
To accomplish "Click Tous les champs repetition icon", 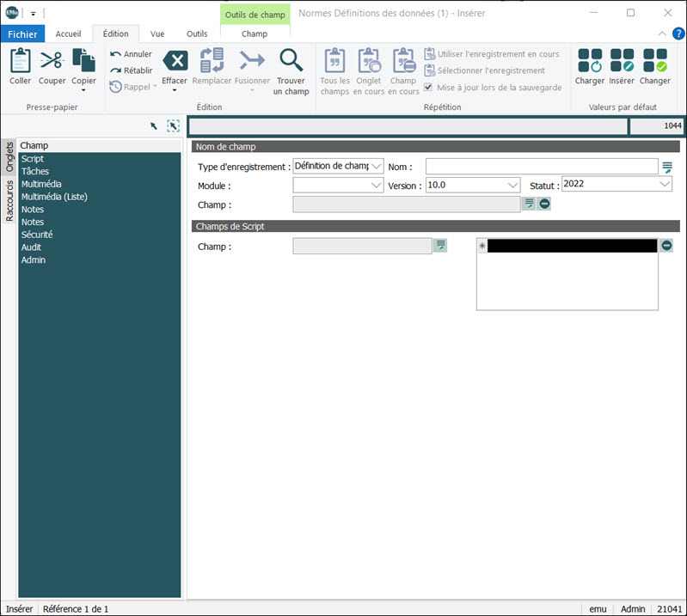I will click(334, 60).
